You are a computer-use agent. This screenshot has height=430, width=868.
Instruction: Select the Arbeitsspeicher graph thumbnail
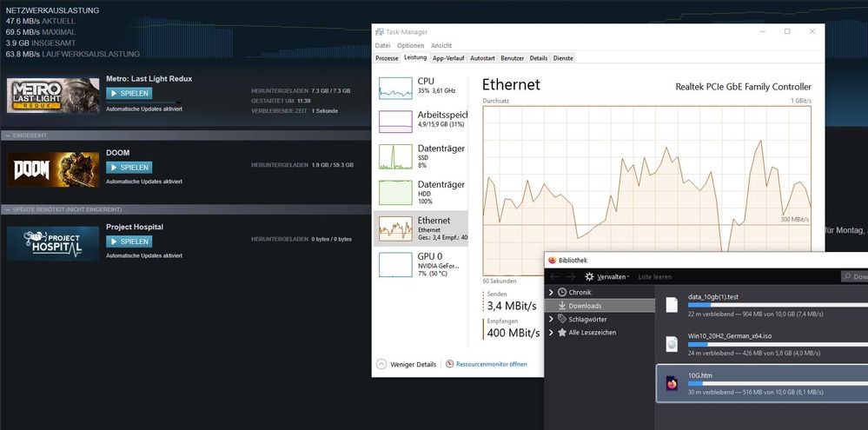(x=395, y=122)
